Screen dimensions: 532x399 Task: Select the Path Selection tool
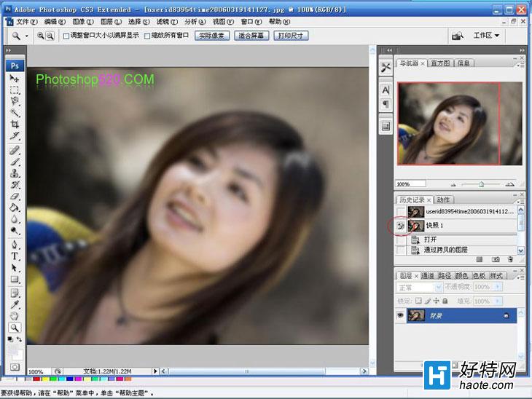(15, 267)
